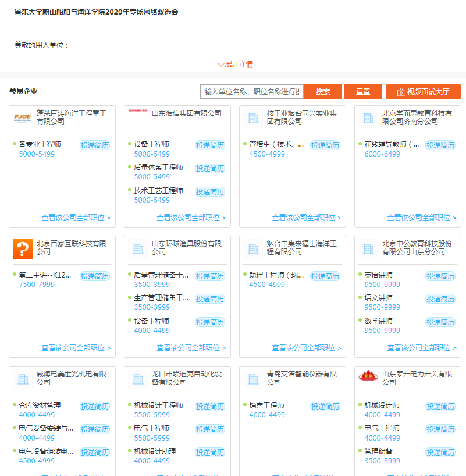
Task: View all positions of 蓬莱巨涛海洋工程重工
Action: point(76,218)
